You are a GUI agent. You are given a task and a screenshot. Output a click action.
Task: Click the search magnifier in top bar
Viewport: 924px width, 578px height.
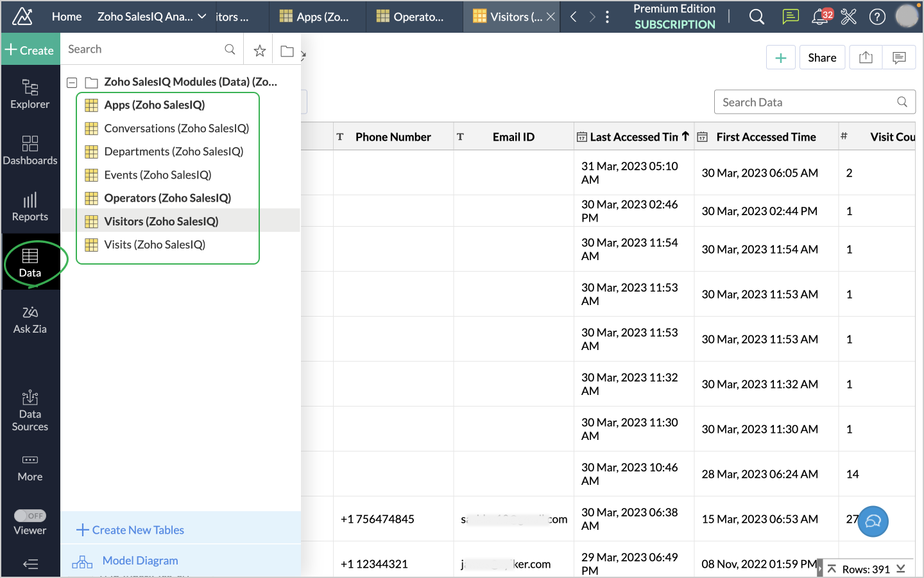[757, 17]
